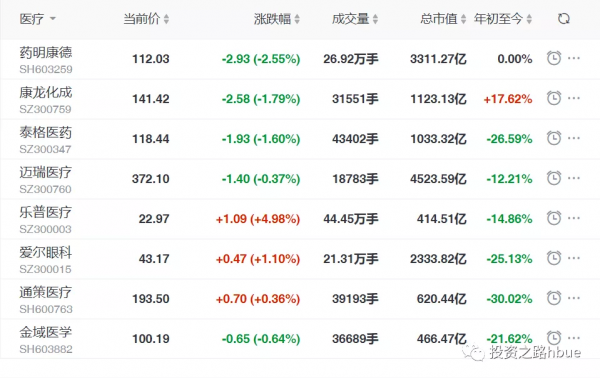Open more options for 康龙化成
Viewport: 600px width, 378px height.
574,98
